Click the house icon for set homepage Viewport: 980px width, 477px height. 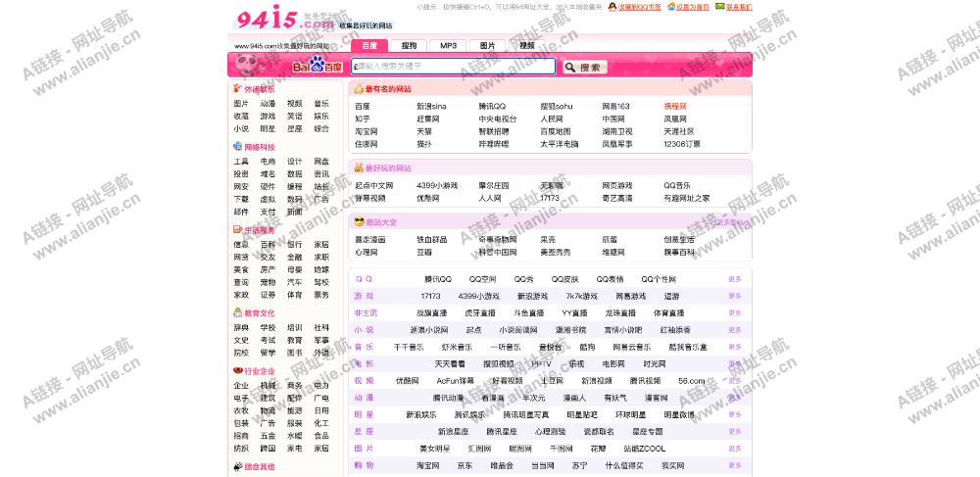(671, 7)
